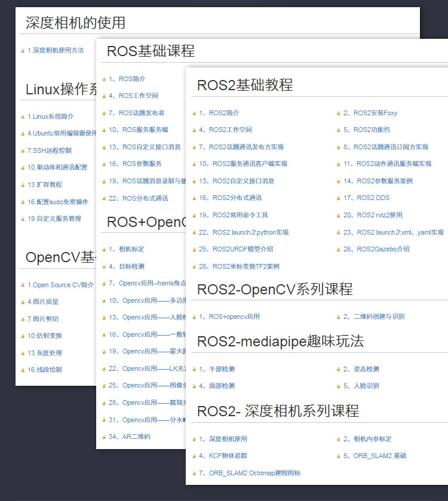Open the 13、ROS自定义接口消息 link
448x501 pixels.
(145, 147)
